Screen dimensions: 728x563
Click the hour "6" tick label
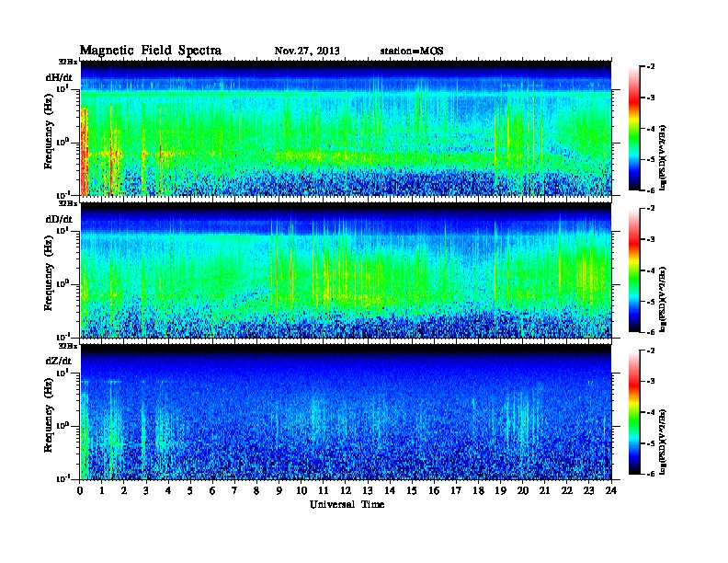click(x=212, y=491)
